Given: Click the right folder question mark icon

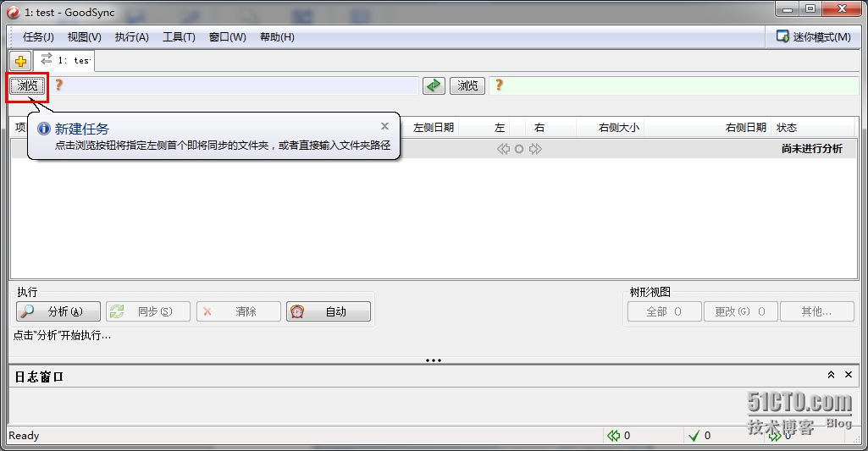Looking at the screenshot, I should 500,85.
